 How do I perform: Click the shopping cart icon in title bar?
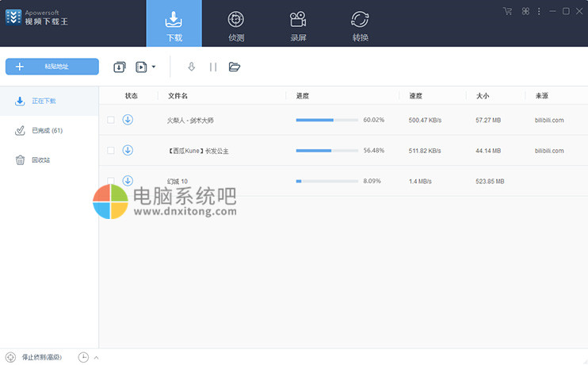[x=508, y=11]
